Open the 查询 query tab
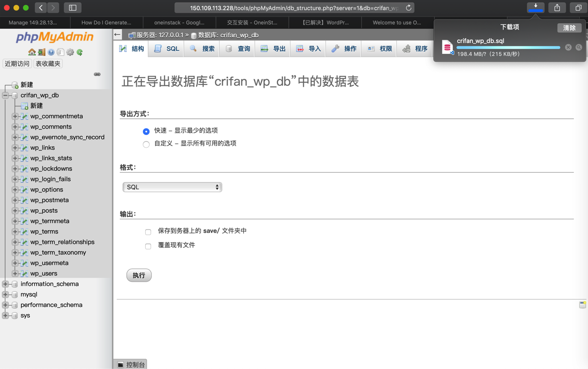This screenshot has height=369, width=588. pos(238,49)
